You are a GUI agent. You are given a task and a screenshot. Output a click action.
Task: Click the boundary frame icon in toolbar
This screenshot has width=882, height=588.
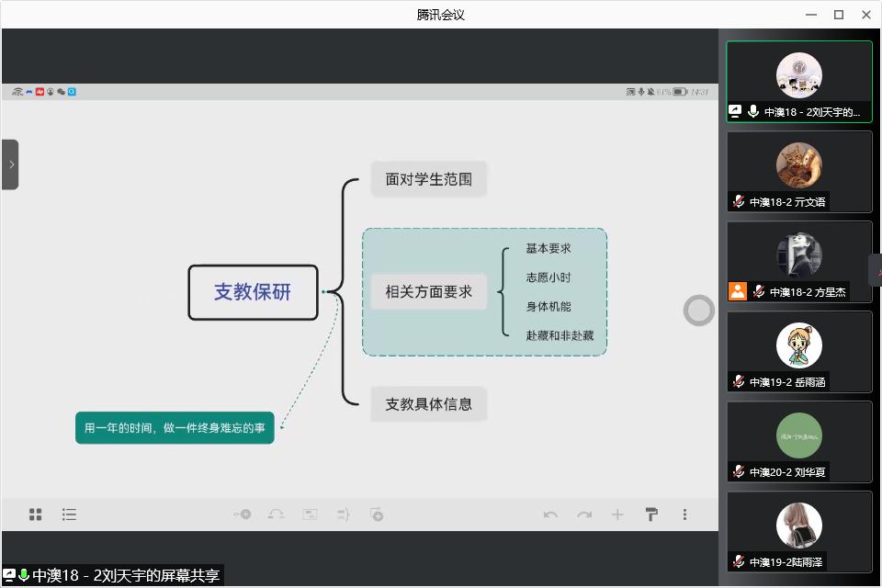[x=311, y=514]
